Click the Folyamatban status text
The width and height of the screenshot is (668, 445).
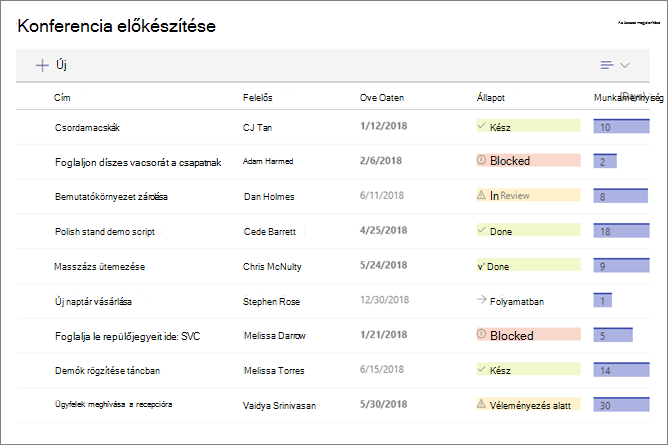(517, 301)
